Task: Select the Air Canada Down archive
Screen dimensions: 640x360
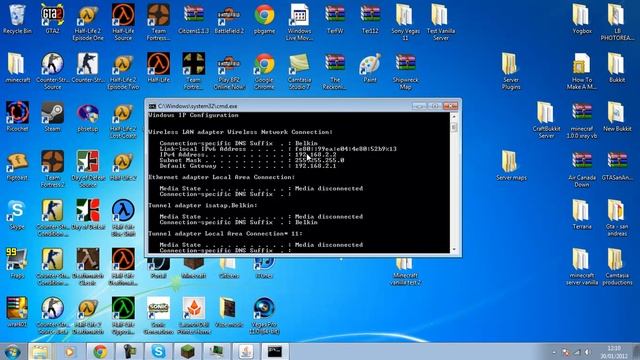Action: [x=582, y=170]
